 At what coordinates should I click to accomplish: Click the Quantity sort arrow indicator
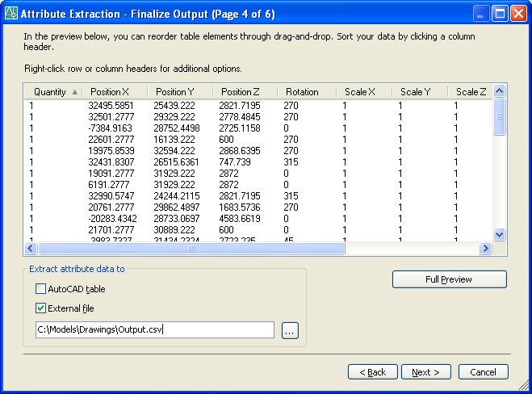point(74,92)
